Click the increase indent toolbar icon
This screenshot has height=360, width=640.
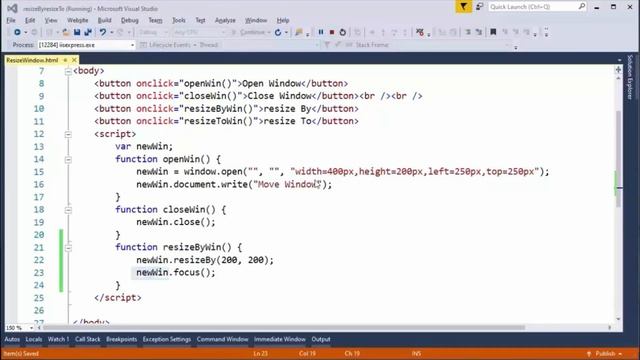tap(479, 32)
